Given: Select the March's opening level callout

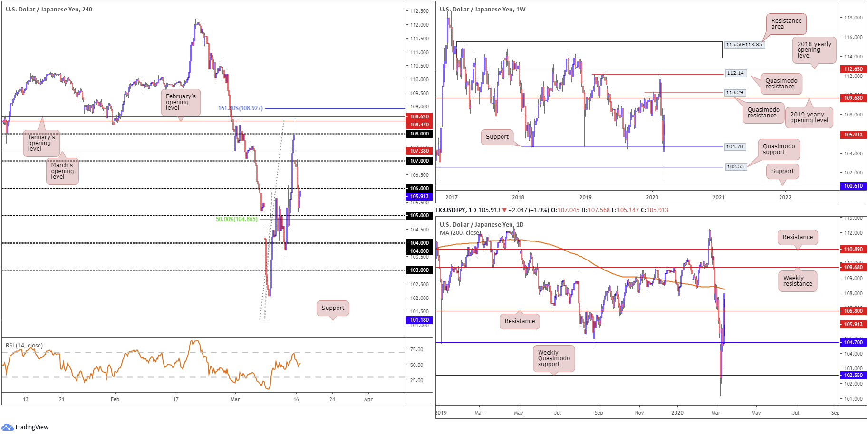Looking at the screenshot, I should (62, 171).
